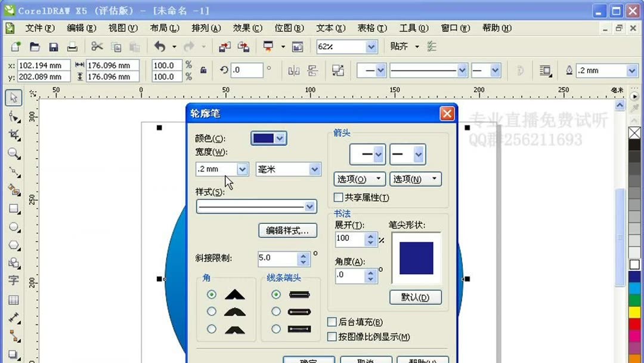Check 按图像比例显示 option
The image size is (644, 363).
click(x=332, y=336)
